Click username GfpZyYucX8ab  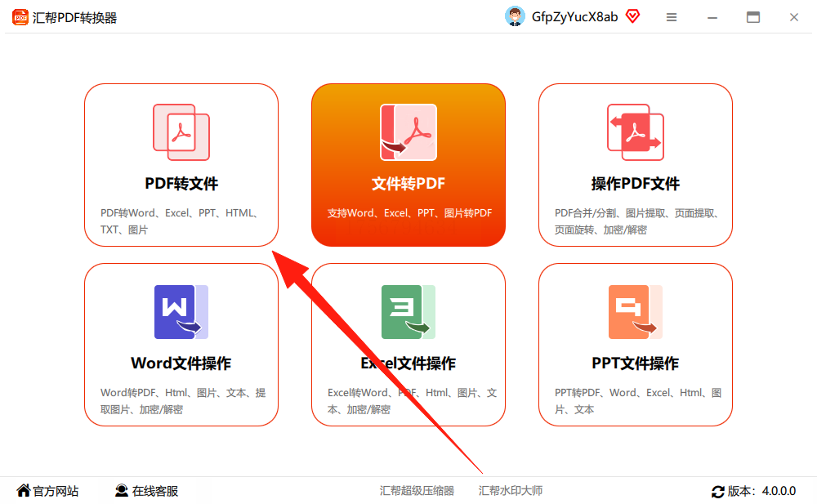pyautogui.click(x=574, y=17)
